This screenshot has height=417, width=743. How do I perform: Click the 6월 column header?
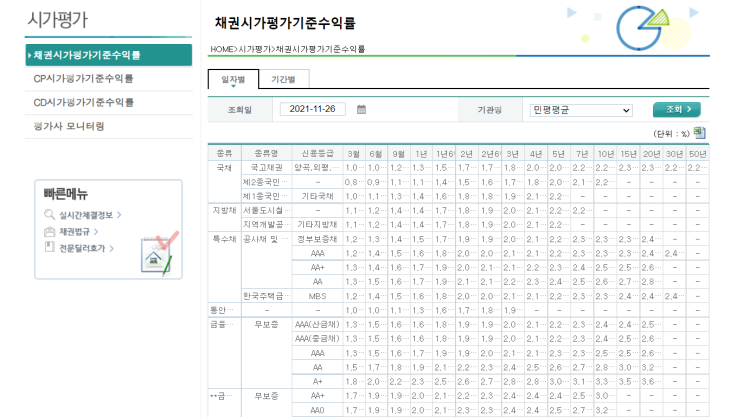pos(376,154)
